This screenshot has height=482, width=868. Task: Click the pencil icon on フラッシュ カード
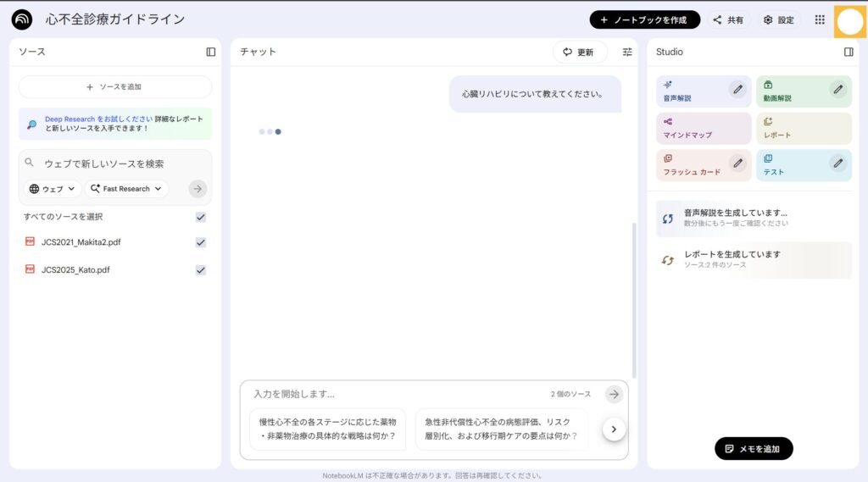click(x=737, y=163)
